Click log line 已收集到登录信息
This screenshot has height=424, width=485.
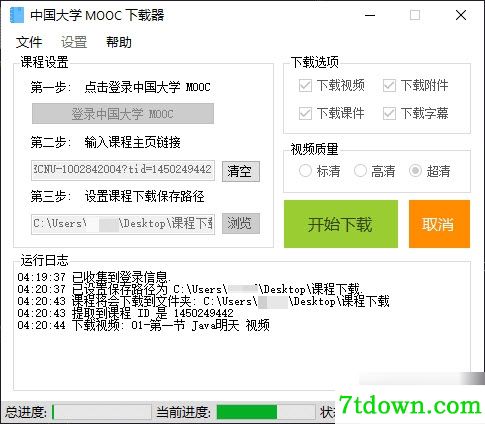point(94,277)
